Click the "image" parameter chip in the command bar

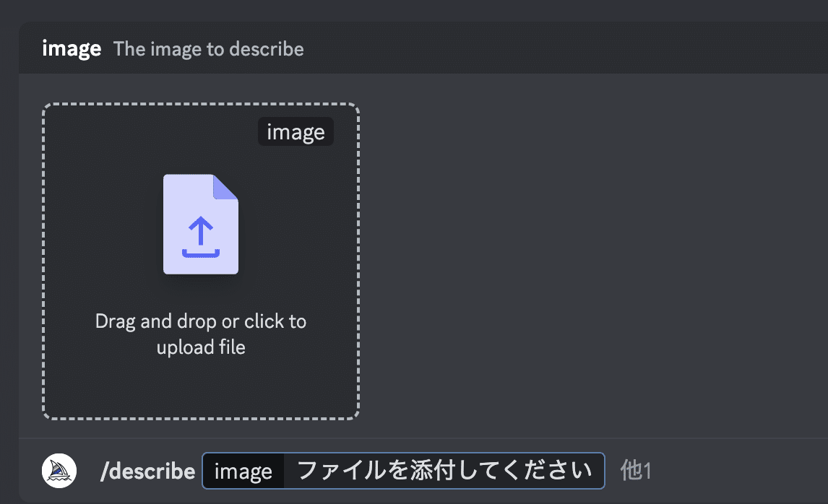[x=243, y=471]
